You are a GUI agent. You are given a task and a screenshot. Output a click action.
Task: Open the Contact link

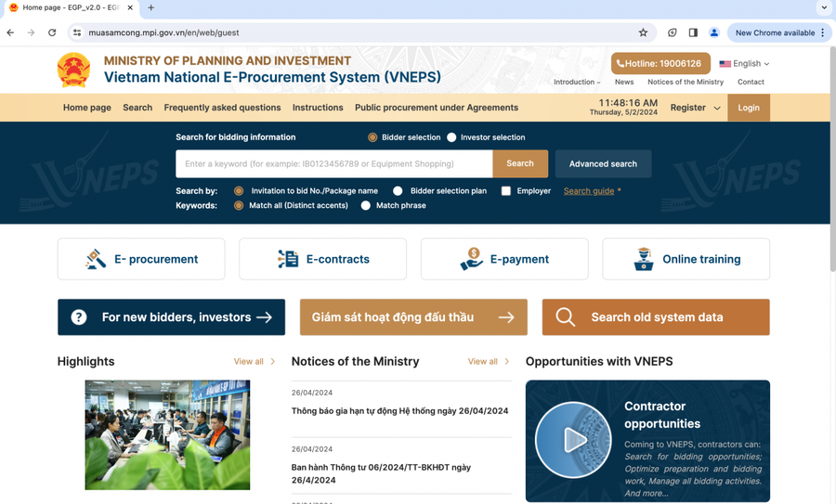pos(751,82)
